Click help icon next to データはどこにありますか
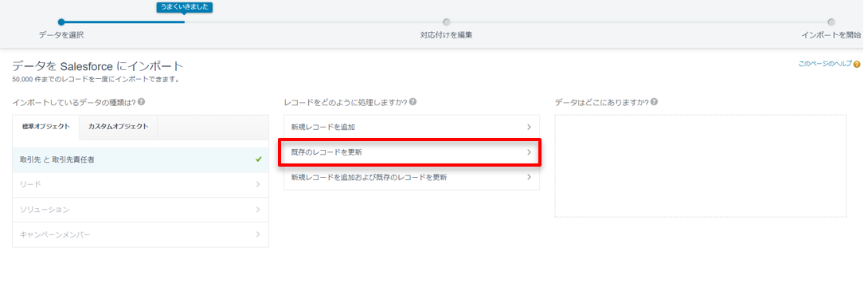The height and width of the screenshot is (291, 868). (655, 102)
